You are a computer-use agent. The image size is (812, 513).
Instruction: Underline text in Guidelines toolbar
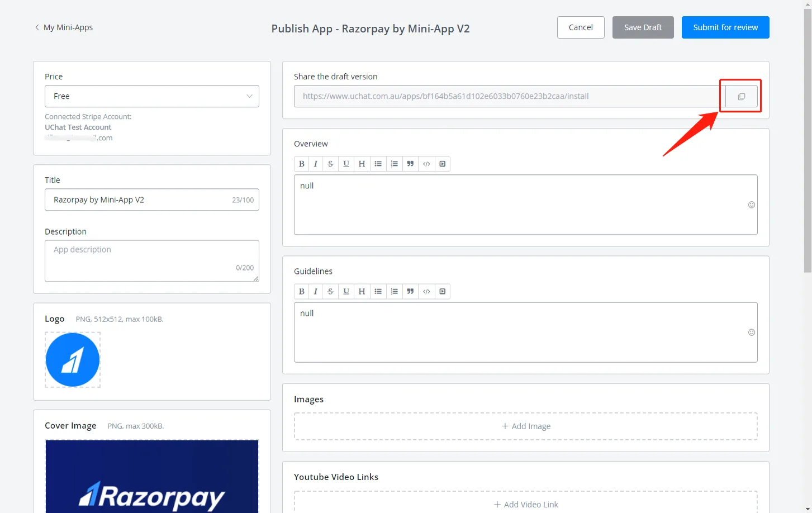click(x=346, y=291)
